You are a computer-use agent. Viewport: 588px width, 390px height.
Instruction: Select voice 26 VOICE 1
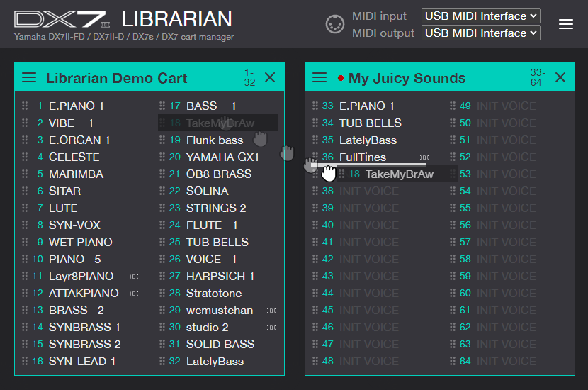[x=211, y=259]
